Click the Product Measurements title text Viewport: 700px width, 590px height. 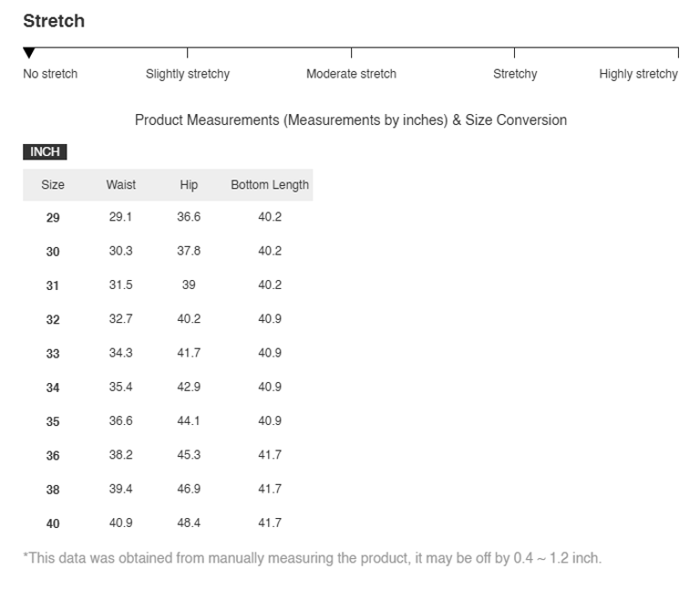[x=351, y=120]
